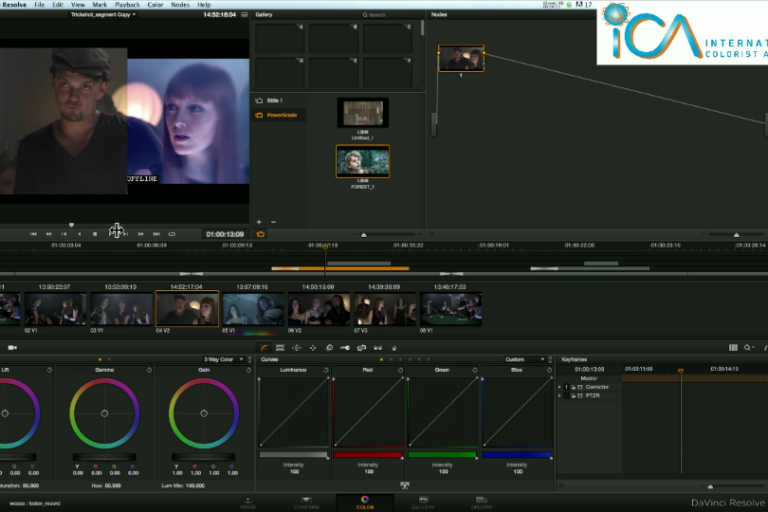
Task: Open the 3 Way Color mode dropdown
Action: [224, 359]
